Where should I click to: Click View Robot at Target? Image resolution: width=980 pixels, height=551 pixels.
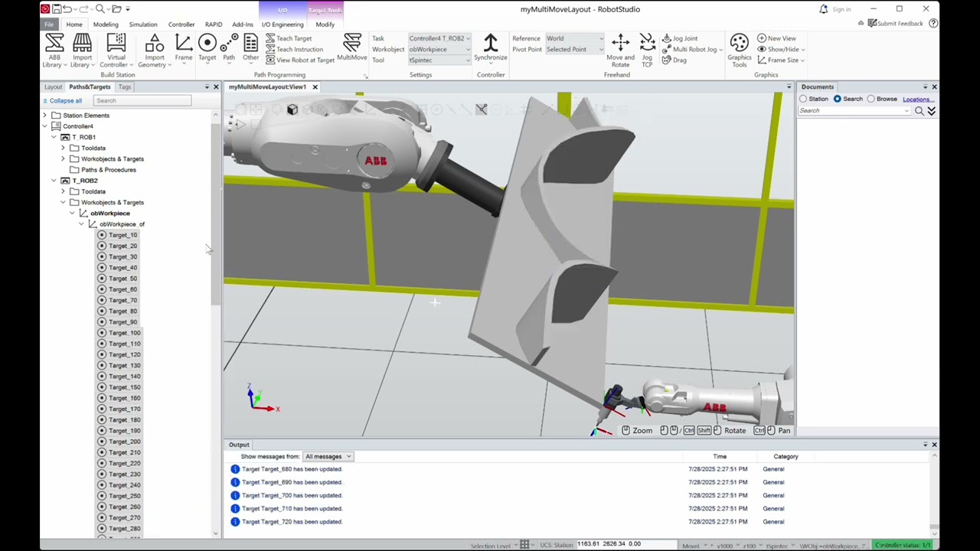pyautogui.click(x=300, y=60)
